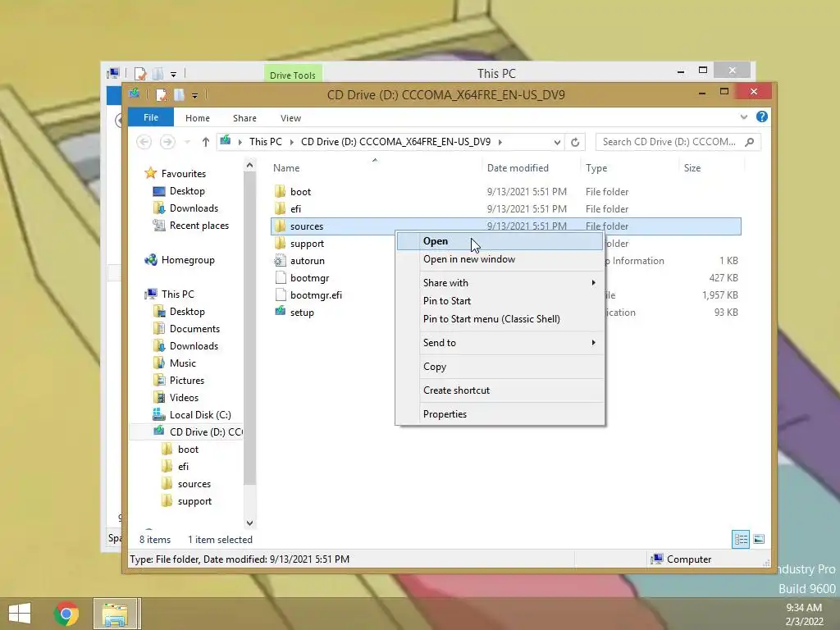Click the File Explorer taskbar button
Viewport: 840px width, 630px height.
point(116,614)
